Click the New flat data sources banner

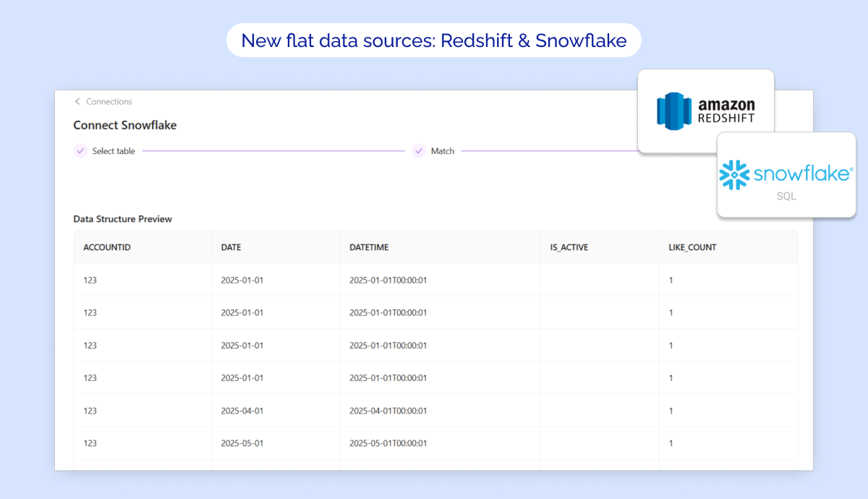click(433, 40)
